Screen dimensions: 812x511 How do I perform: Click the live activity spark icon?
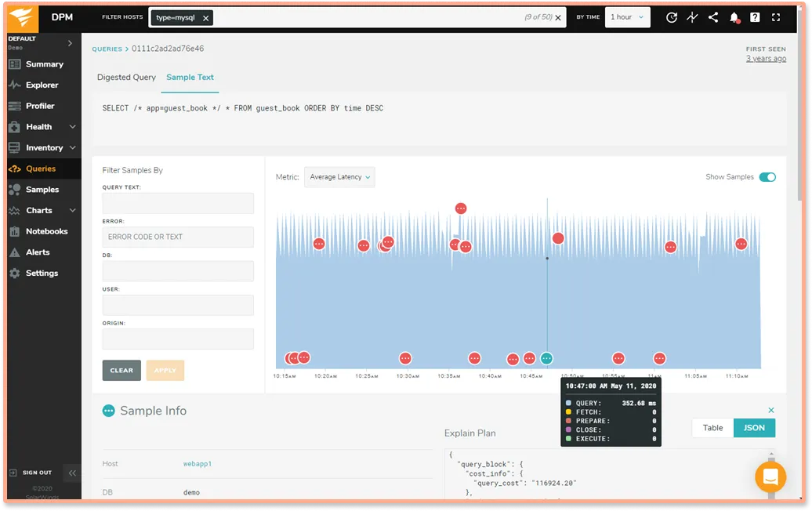[x=692, y=17]
